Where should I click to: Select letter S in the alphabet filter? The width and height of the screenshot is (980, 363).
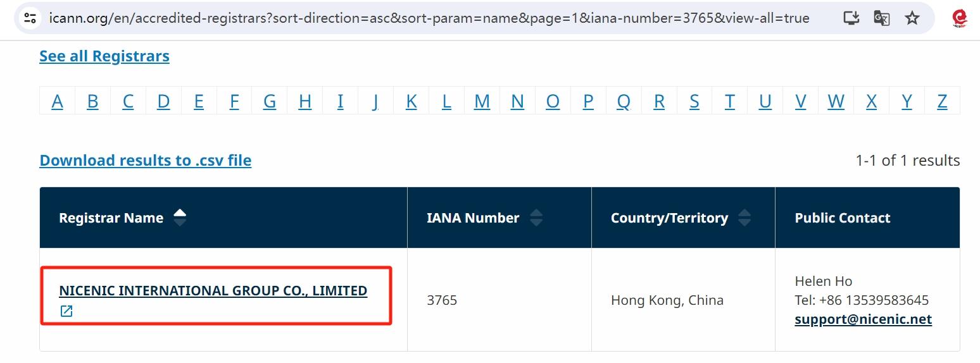[x=694, y=101]
